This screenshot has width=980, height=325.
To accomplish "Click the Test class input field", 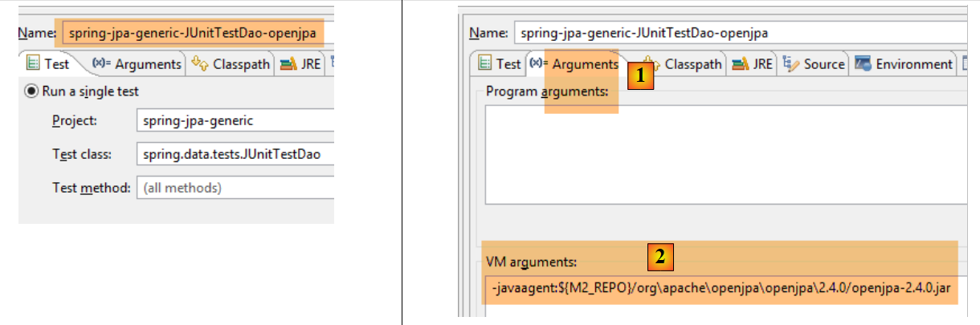I will (x=235, y=154).
